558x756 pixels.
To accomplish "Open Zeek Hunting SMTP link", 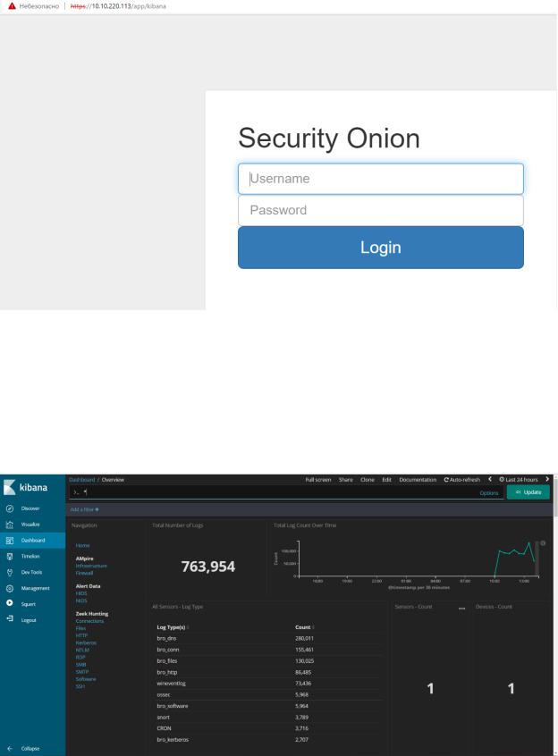I will tap(82, 672).
